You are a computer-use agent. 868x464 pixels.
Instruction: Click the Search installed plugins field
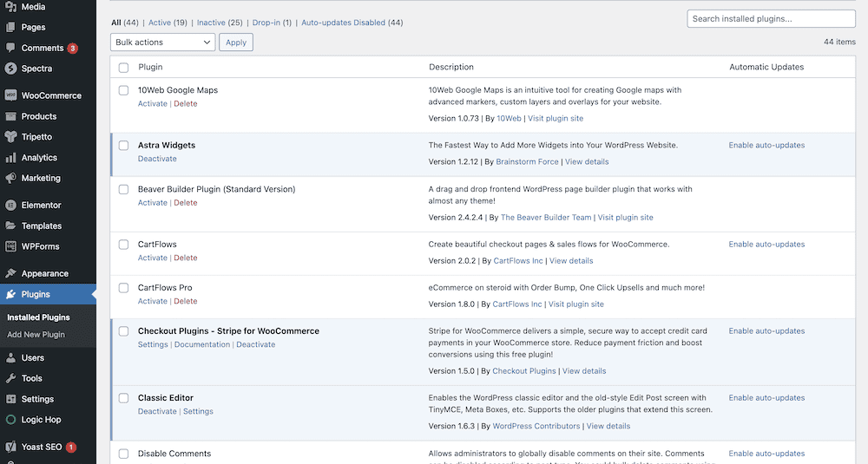[x=771, y=19]
